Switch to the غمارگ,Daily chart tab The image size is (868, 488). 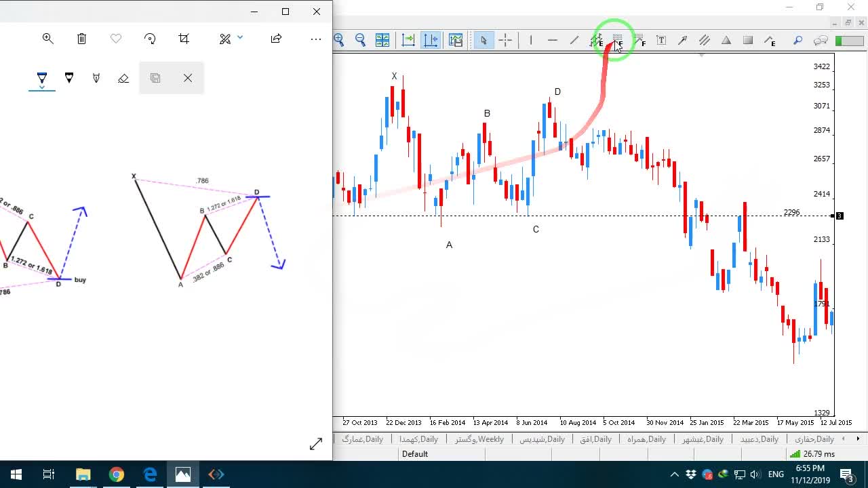click(x=363, y=439)
